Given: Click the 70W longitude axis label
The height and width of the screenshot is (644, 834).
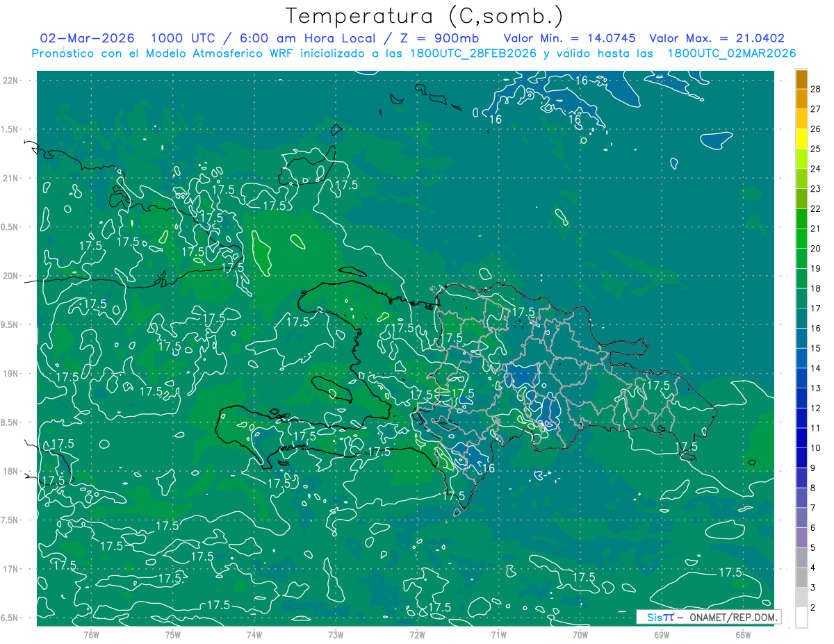Looking at the screenshot, I should (x=580, y=634).
